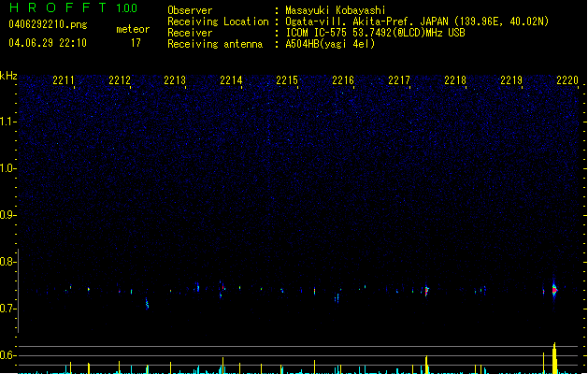Click the strong meteor echo before 2220

click(x=554, y=290)
